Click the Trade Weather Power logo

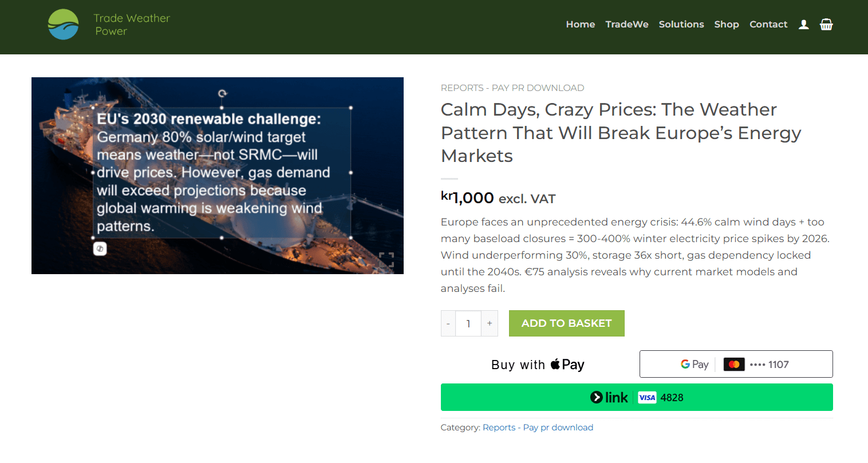pyautogui.click(x=109, y=25)
